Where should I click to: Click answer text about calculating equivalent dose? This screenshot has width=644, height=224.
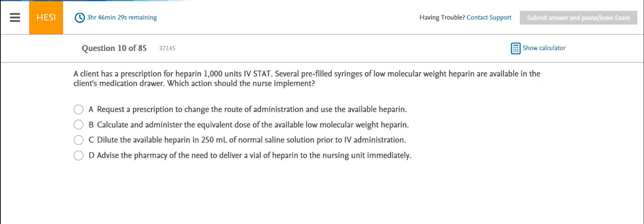253,125
